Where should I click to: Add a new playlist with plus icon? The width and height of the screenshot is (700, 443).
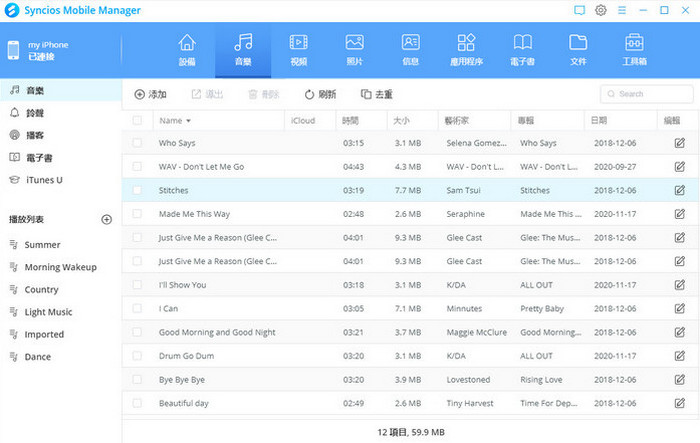pos(107,219)
